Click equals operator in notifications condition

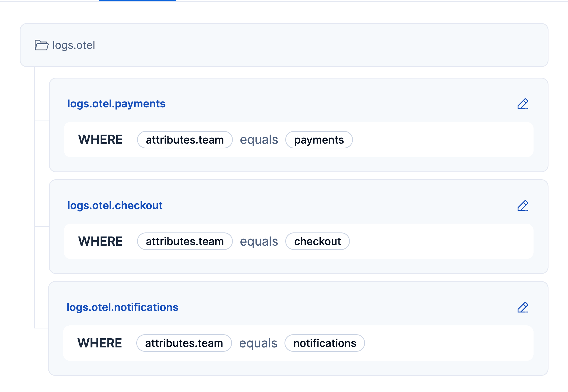258,343
